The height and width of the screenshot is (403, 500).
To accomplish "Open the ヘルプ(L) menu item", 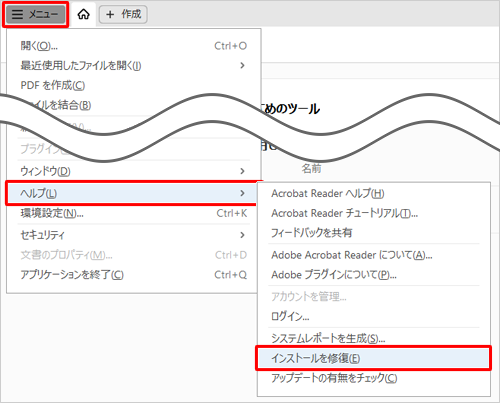I will coord(132,193).
